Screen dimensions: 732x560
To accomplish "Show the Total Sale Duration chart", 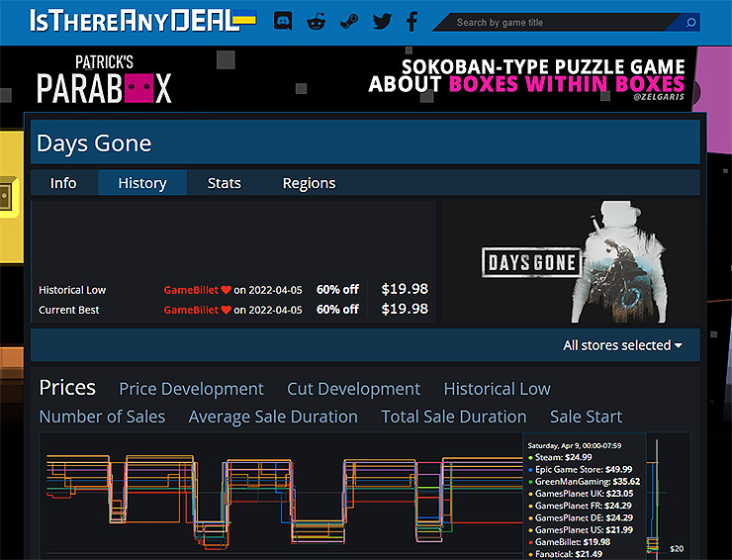I will pyautogui.click(x=454, y=417).
